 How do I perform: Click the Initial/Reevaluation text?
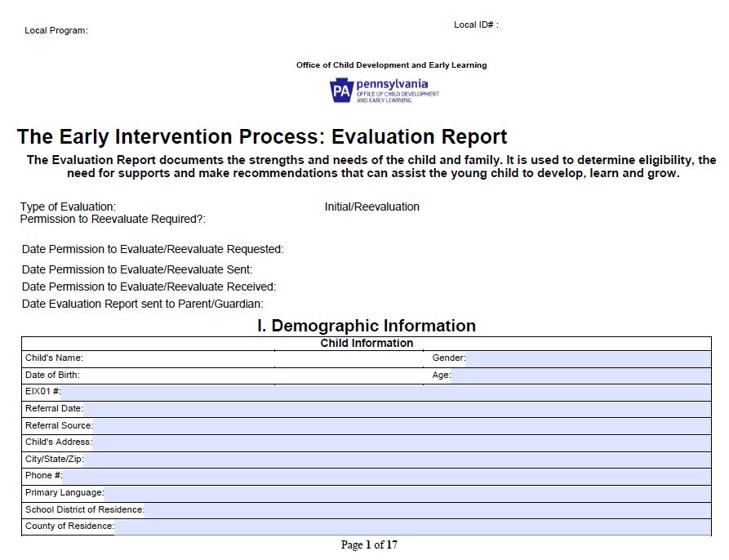point(371,207)
